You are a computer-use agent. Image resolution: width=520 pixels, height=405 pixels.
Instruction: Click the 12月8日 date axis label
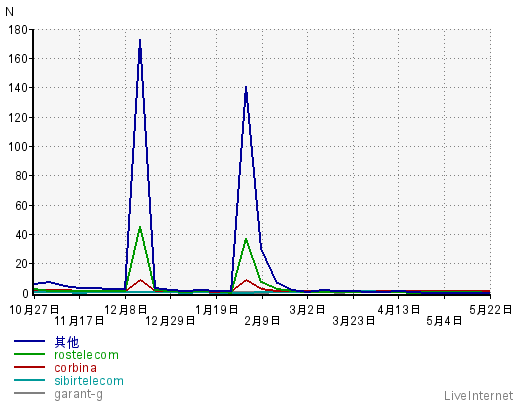click(x=125, y=310)
